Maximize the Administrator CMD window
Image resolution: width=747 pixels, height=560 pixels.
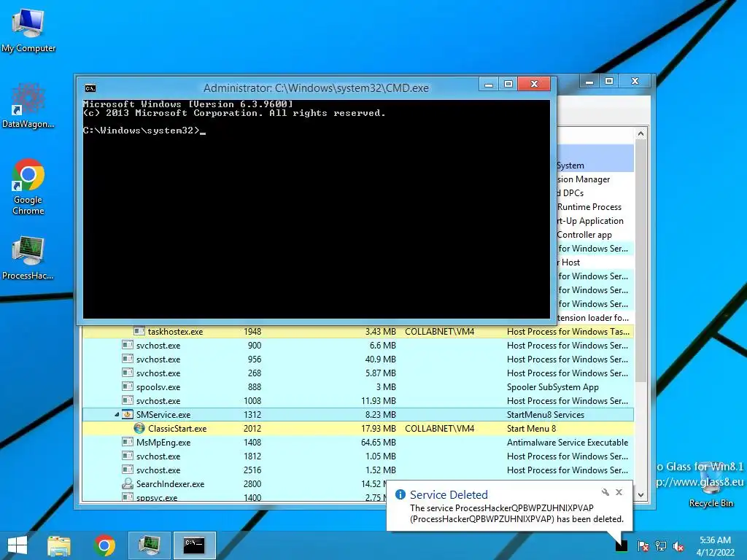click(508, 85)
